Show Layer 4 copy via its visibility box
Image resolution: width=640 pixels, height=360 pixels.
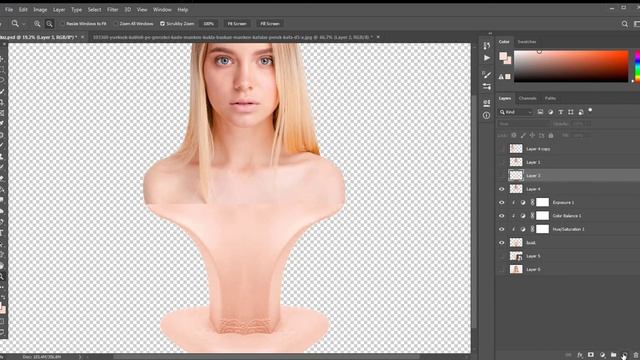pyautogui.click(x=502, y=149)
